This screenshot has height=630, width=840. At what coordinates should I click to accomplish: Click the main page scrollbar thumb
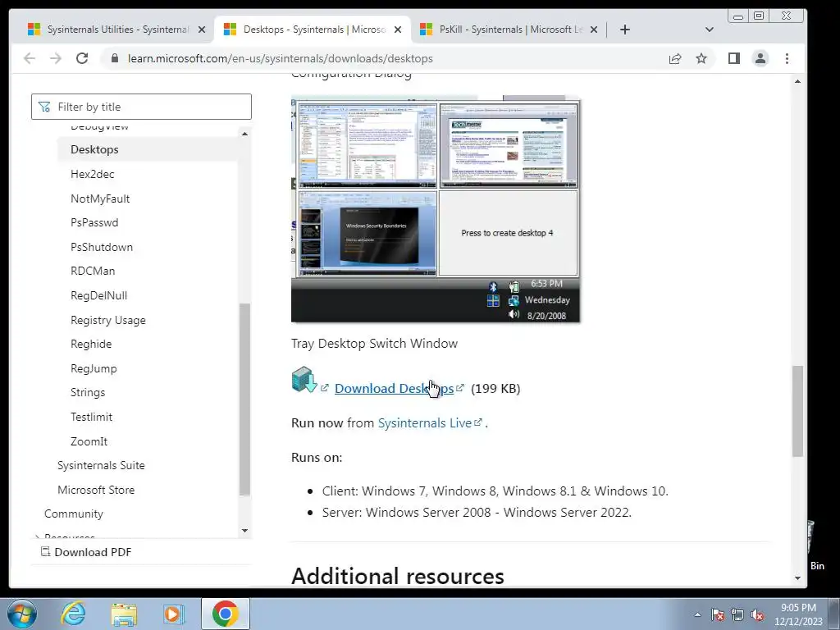tap(797, 411)
